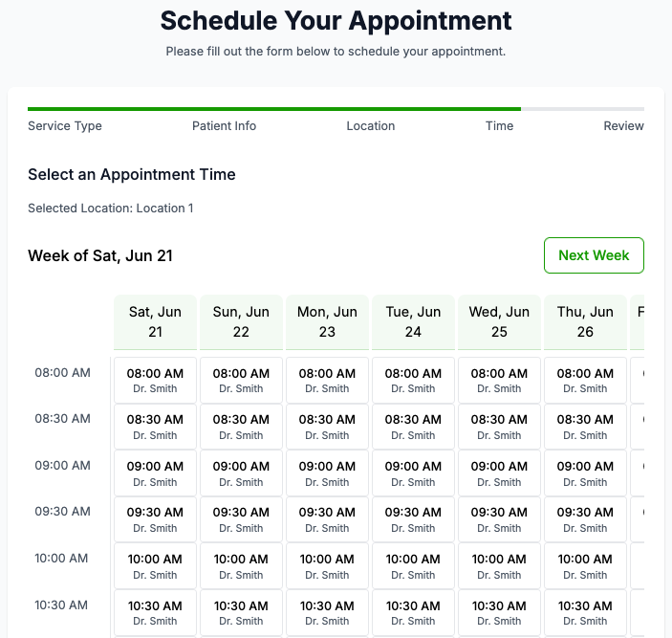672x638 pixels.
Task: Pick Wed, Jun 25 08:30 AM slot
Action: coord(499,427)
